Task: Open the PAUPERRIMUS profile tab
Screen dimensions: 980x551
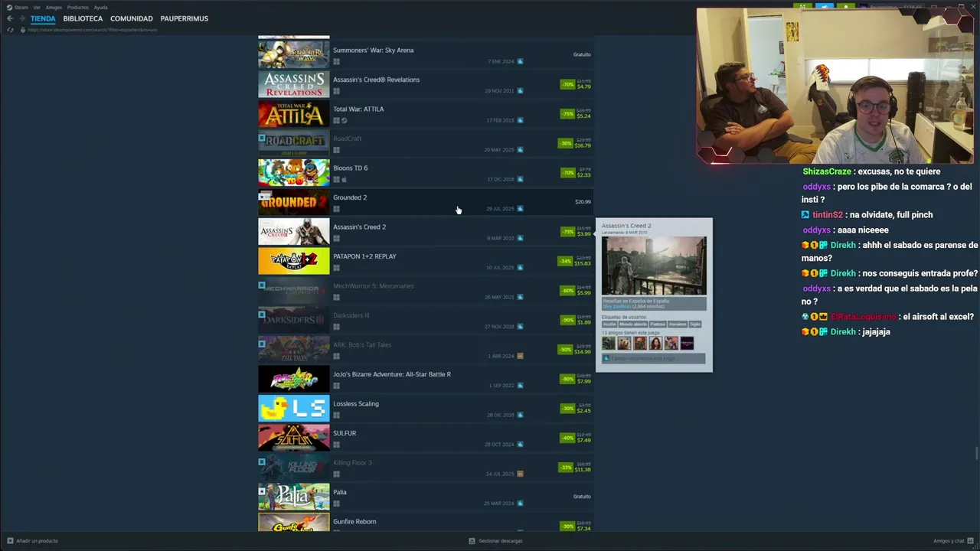Action: pyautogui.click(x=185, y=18)
